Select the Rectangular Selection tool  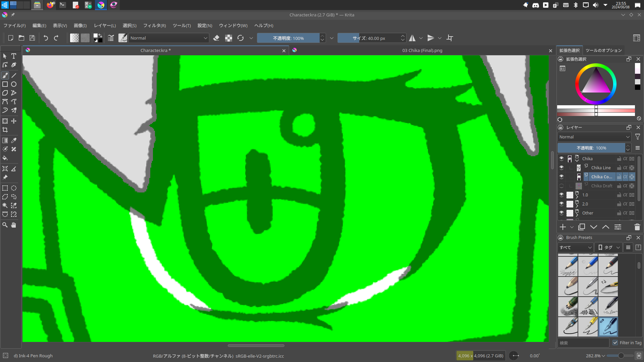pyautogui.click(x=5, y=188)
